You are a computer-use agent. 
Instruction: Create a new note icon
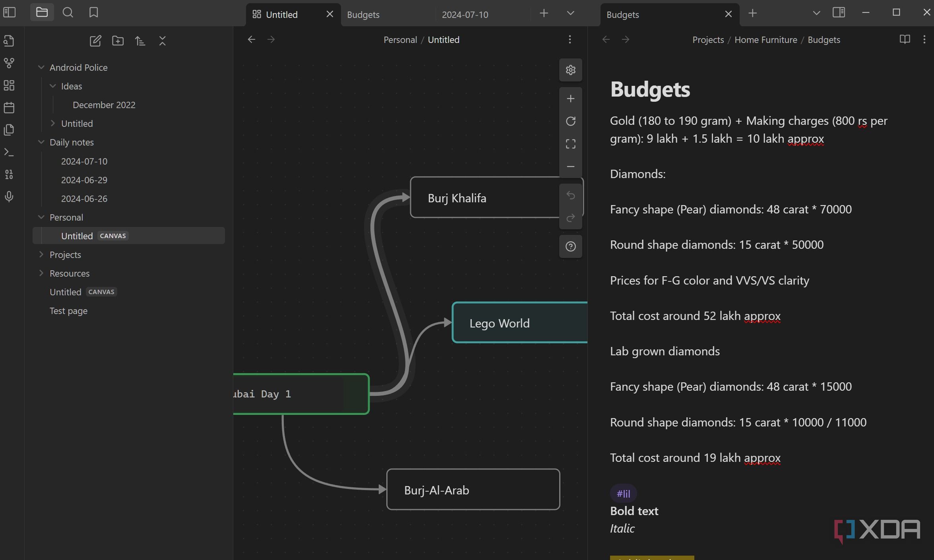pyautogui.click(x=95, y=41)
